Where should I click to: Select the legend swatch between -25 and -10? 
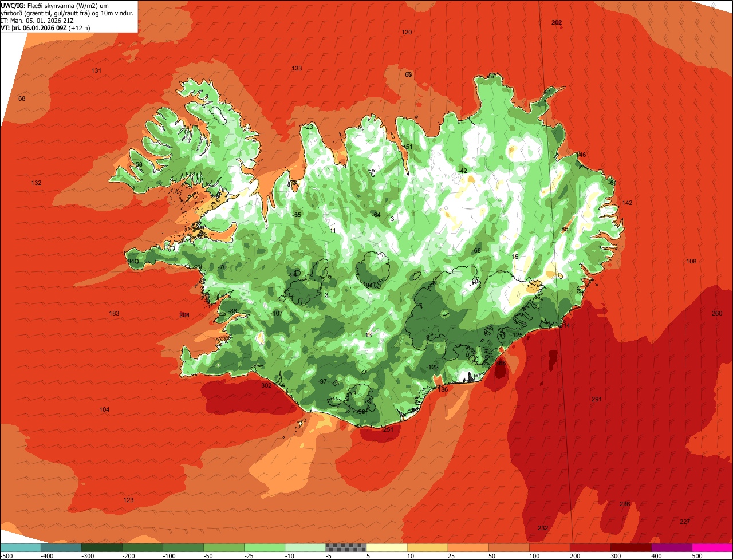click(265, 547)
